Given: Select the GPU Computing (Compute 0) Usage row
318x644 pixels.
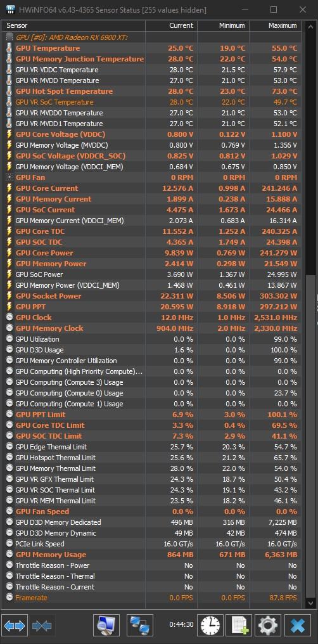Looking at the screenshot, I should 152,393.
